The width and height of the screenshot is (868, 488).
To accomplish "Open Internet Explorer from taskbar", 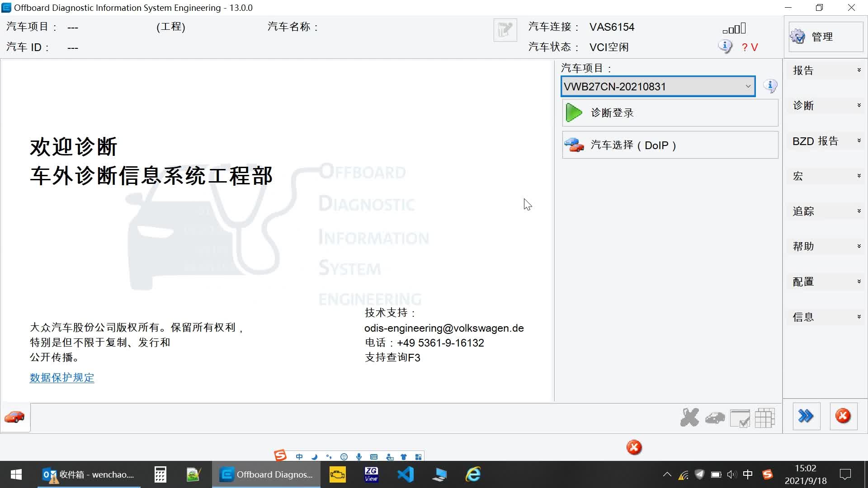I will [x=473, y=474].
